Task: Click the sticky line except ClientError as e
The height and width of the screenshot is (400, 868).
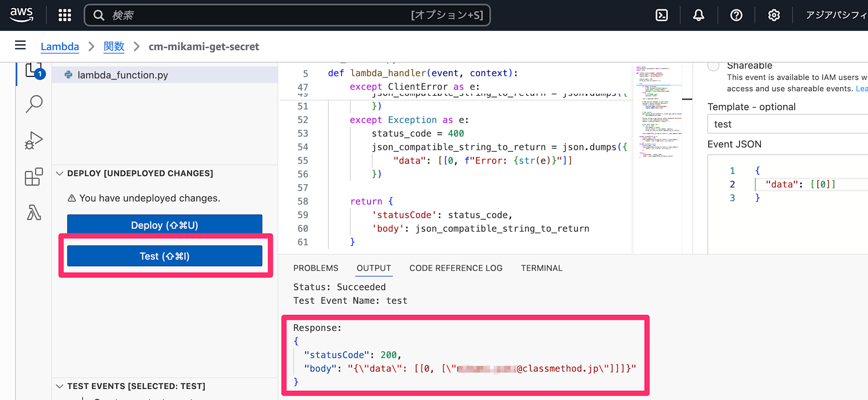Action: pyautogui.click(x=414, y=87)
